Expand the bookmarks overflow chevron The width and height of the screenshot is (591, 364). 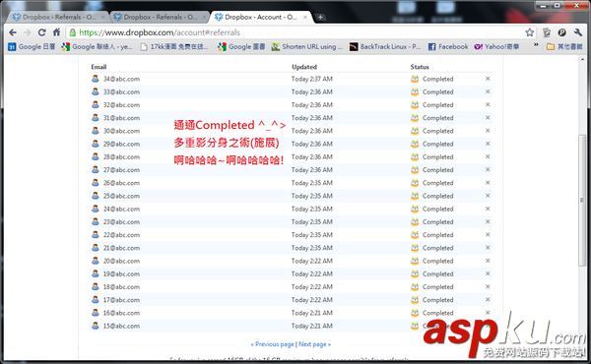(536, 45)
